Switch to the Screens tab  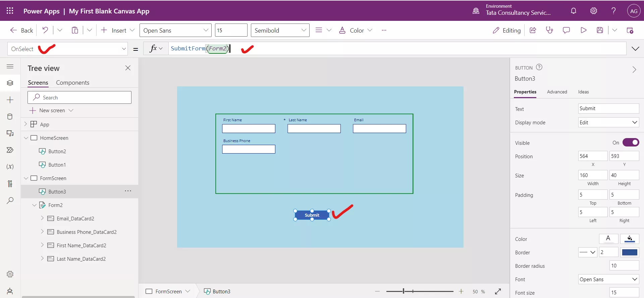point(38,83)
